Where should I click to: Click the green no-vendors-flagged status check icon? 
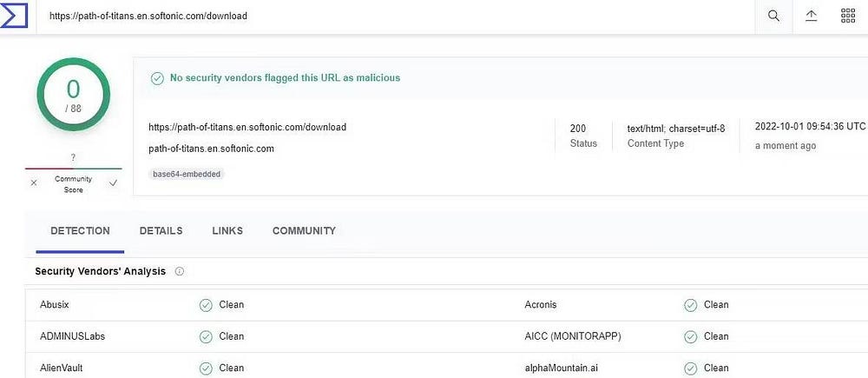point(157,78)
